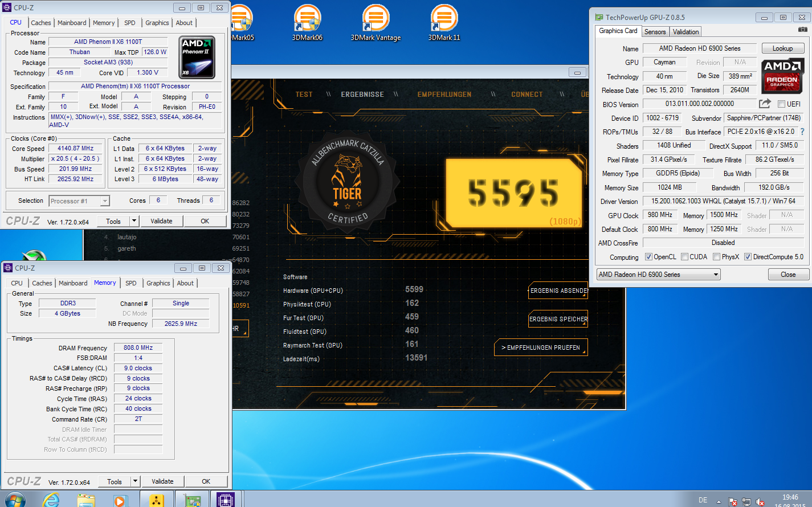This screenshot has width=812, height=507.
Task: Switch to CPU-Z purple taskbar icon
Action: pos(226,500)
